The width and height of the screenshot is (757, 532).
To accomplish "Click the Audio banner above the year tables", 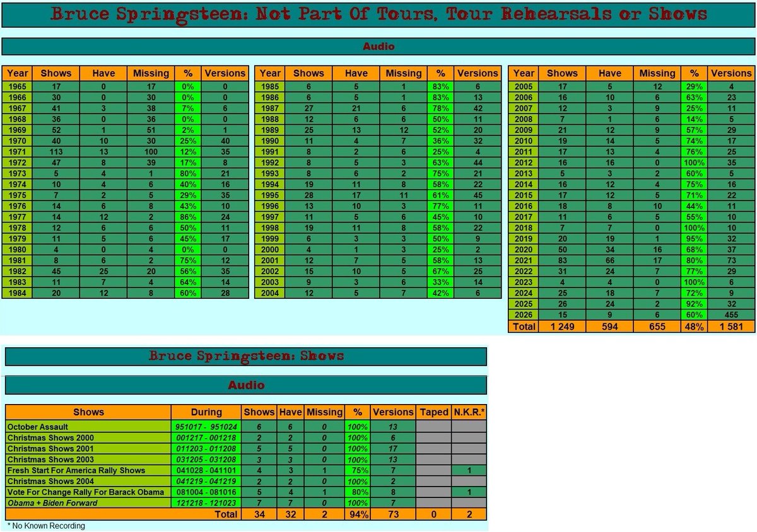I will point(378,47).
